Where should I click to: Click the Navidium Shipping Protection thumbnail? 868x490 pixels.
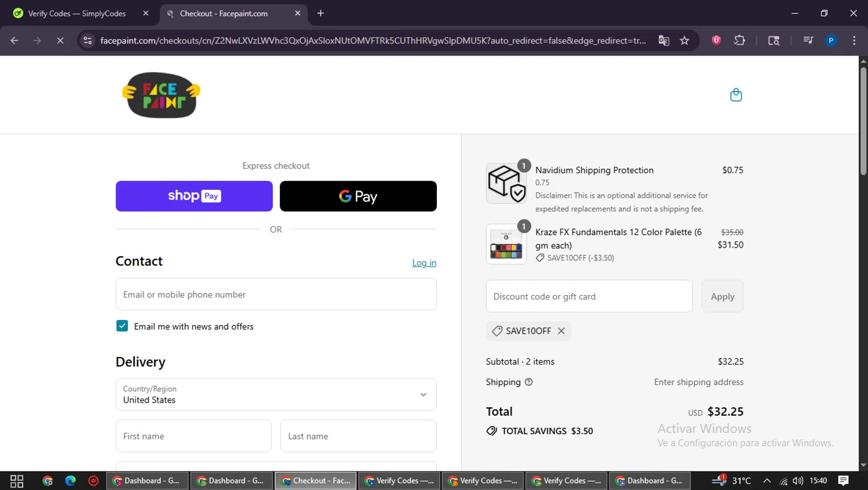pyautogui.click(x=506, y=183)
